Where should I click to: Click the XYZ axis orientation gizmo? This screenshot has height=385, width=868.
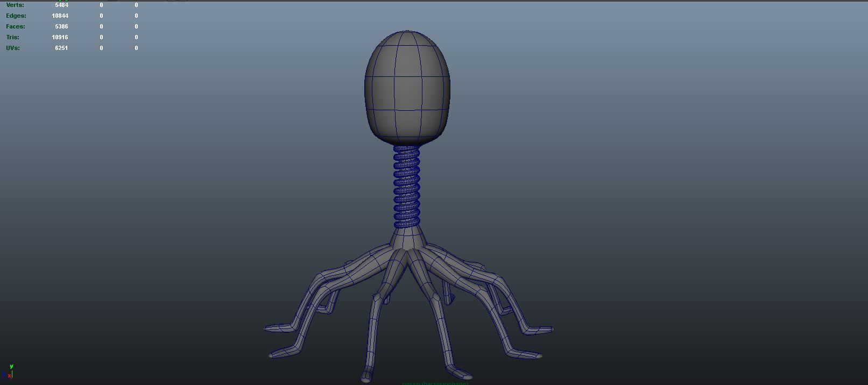tap(9, 372)
